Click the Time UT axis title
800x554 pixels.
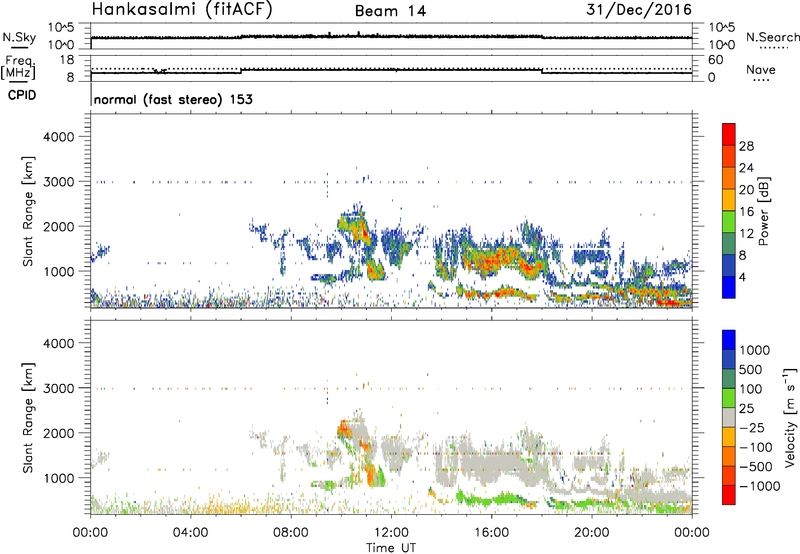(391, 547)
